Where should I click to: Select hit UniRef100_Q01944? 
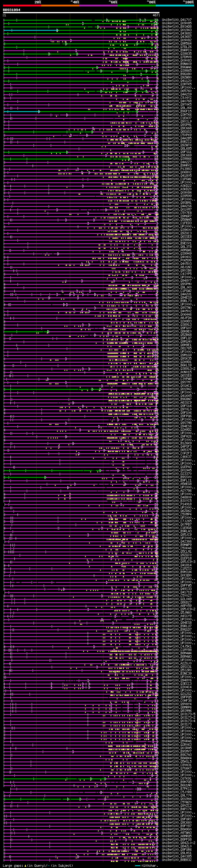177,799
